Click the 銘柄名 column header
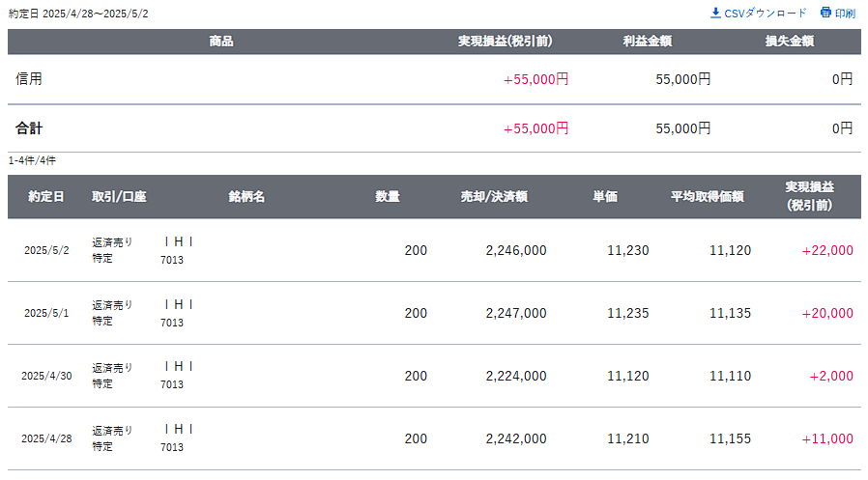Screen dimensions: 868x480 [246, 197]
